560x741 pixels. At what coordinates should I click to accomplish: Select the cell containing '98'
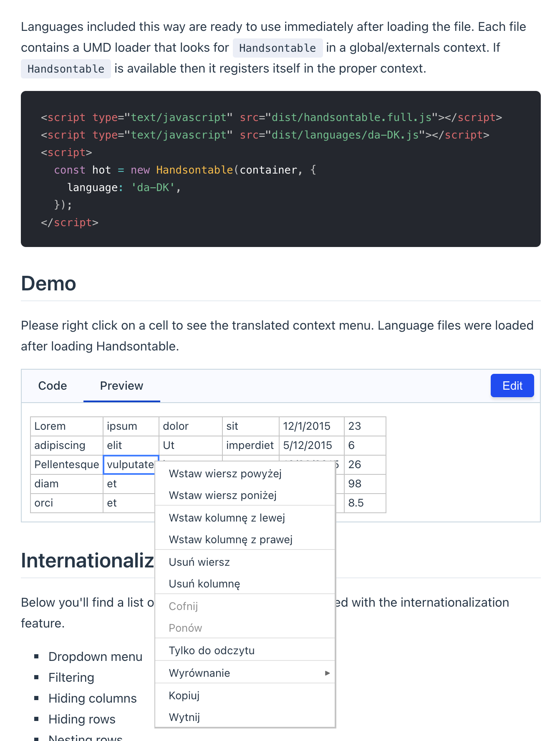click(365, 484)
